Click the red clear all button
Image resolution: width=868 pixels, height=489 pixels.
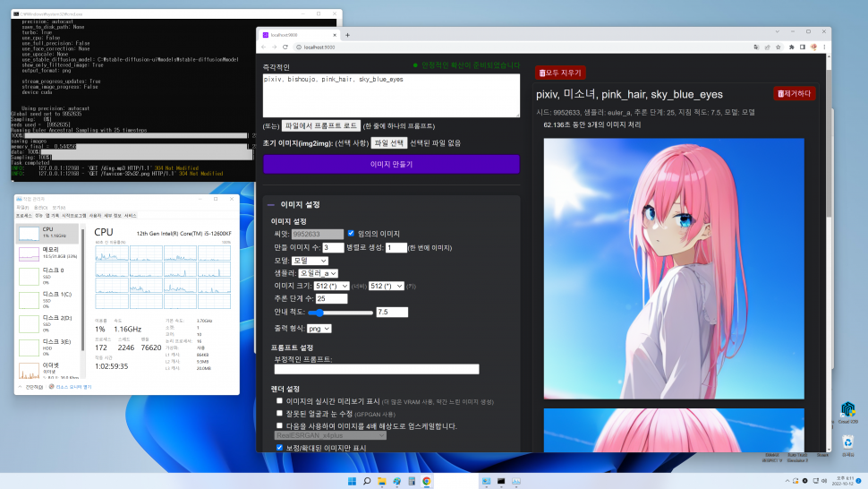pos(560,73)
